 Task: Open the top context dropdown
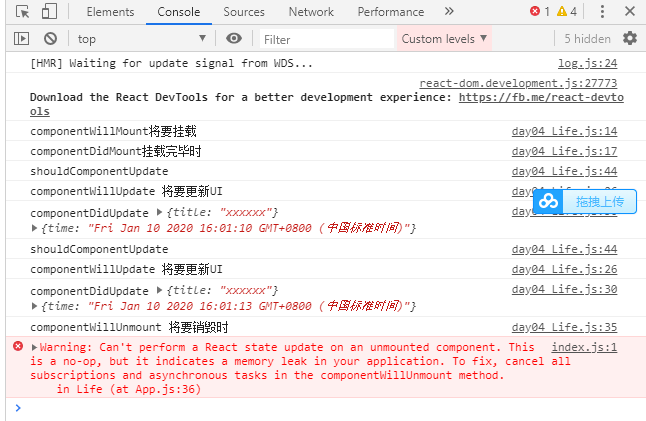[x=141, y=39]
